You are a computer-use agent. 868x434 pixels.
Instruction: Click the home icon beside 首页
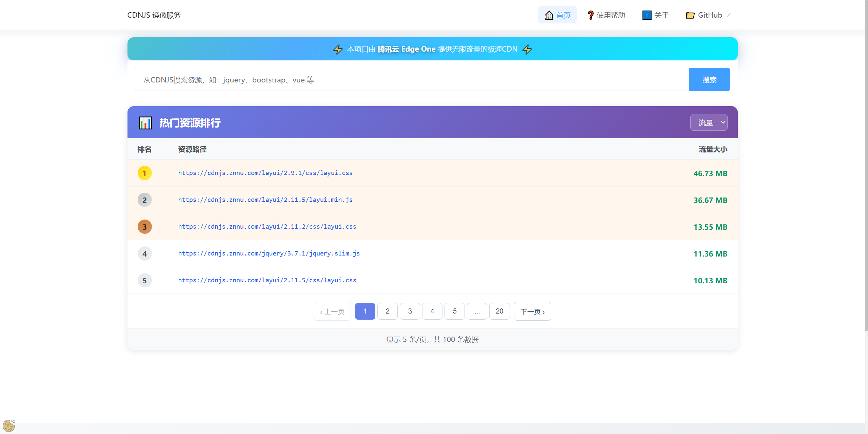point(550,15)
